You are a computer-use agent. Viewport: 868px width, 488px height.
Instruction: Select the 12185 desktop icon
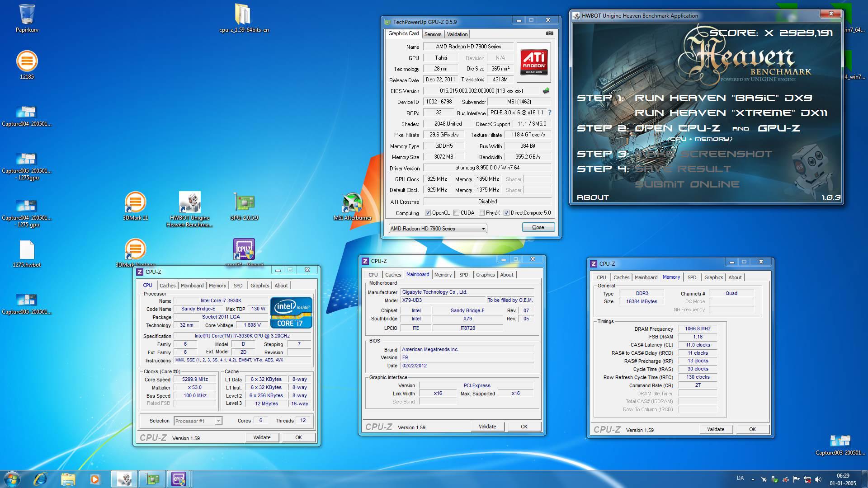27,65
